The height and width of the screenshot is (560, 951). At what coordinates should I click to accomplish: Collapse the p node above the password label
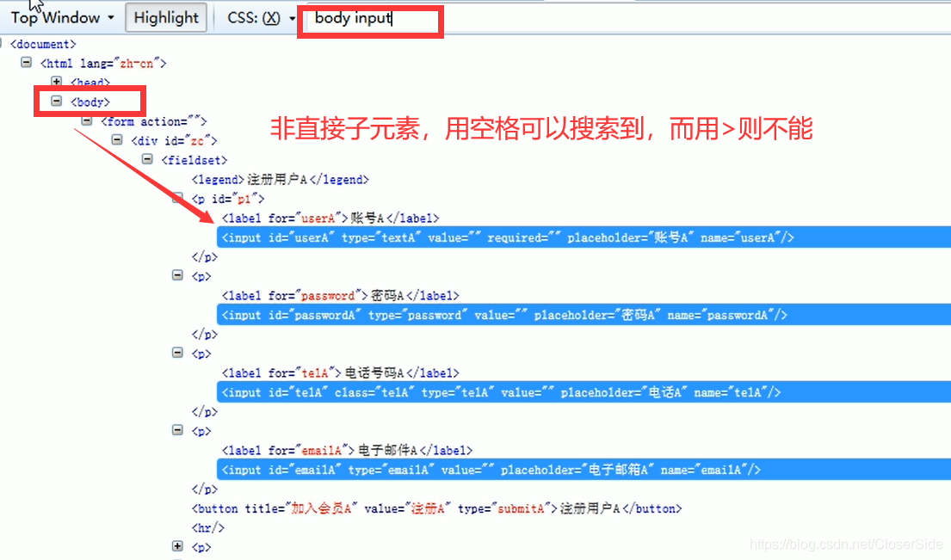(177, 276)
